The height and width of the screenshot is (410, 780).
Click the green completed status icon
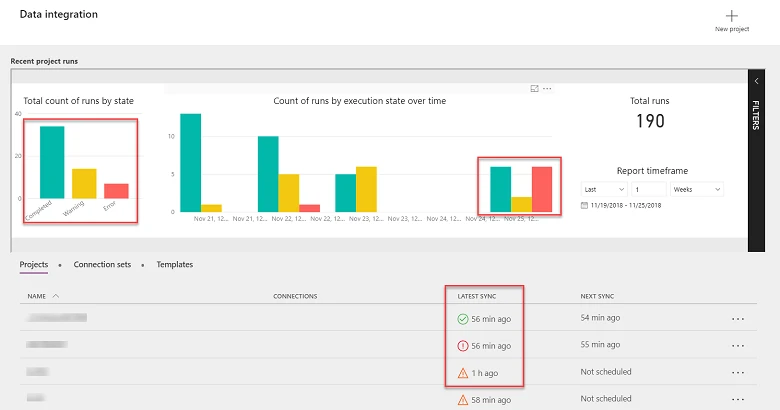(x=462, y=319)
